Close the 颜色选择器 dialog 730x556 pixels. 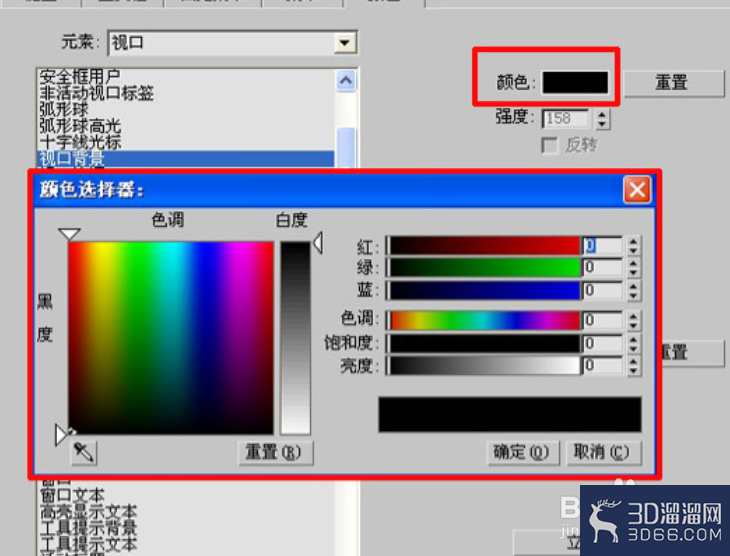coord(637,190)
